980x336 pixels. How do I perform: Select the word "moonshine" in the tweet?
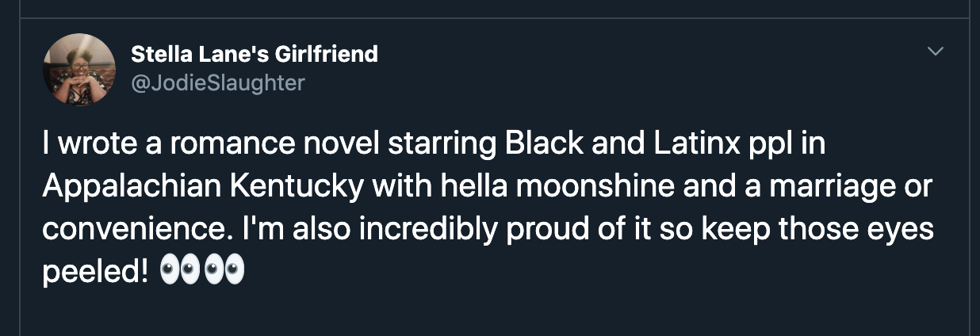pos(578,189)
